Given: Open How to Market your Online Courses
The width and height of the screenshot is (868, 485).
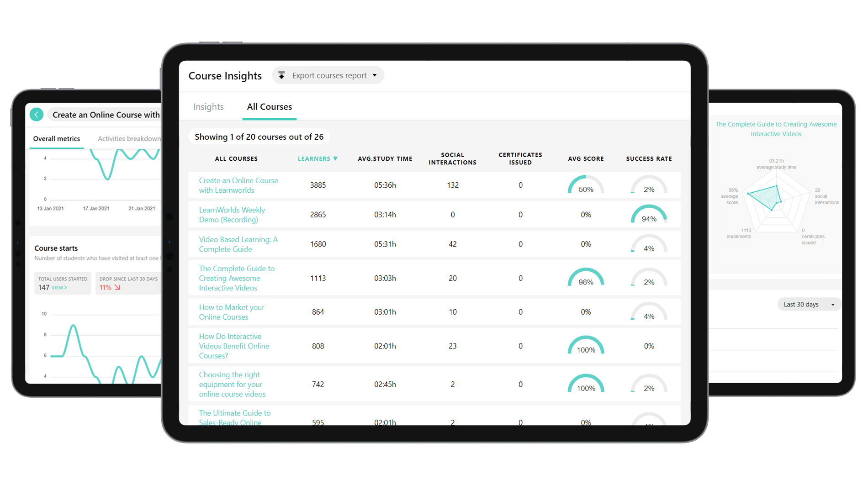Looking at the screenshot, I should click(232, 312).
